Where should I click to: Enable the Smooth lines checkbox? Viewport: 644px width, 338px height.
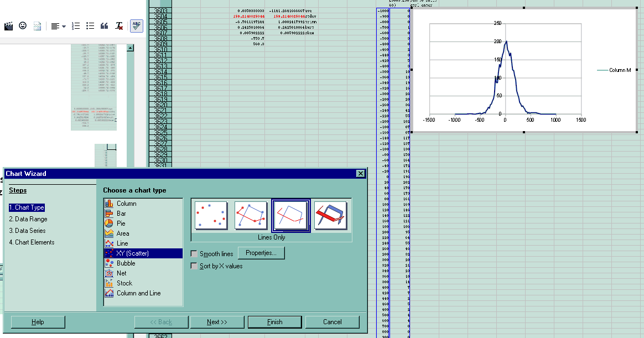[194, 252]
